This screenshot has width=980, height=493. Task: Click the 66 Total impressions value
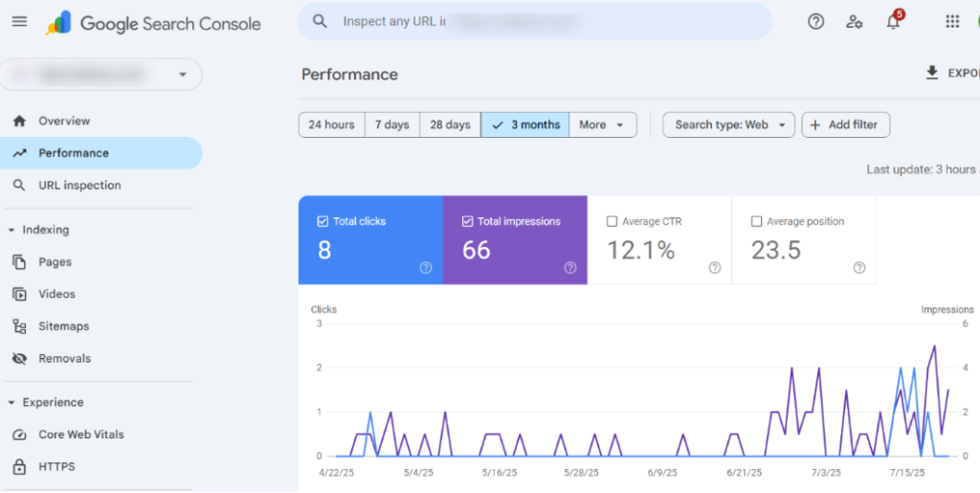(477, 250)
